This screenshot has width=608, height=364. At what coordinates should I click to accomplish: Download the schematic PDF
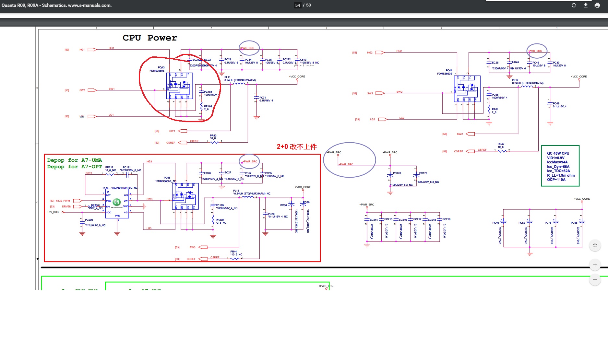tap(585, 5)
